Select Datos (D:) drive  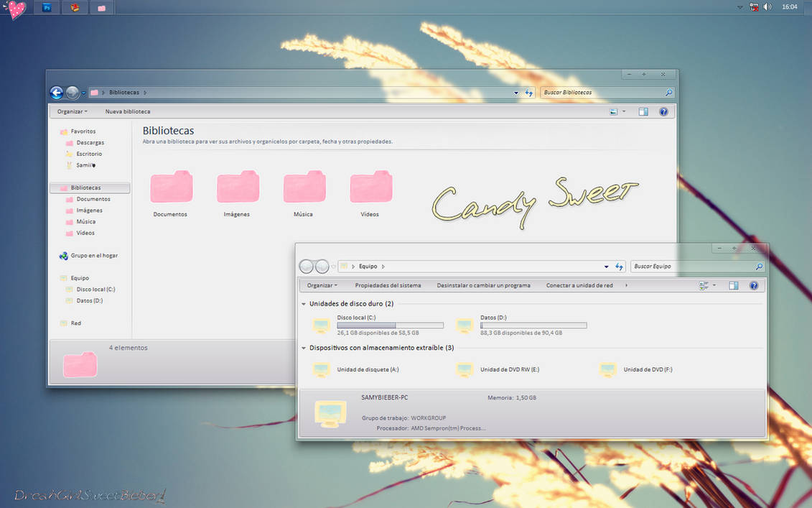coord(521,325)
